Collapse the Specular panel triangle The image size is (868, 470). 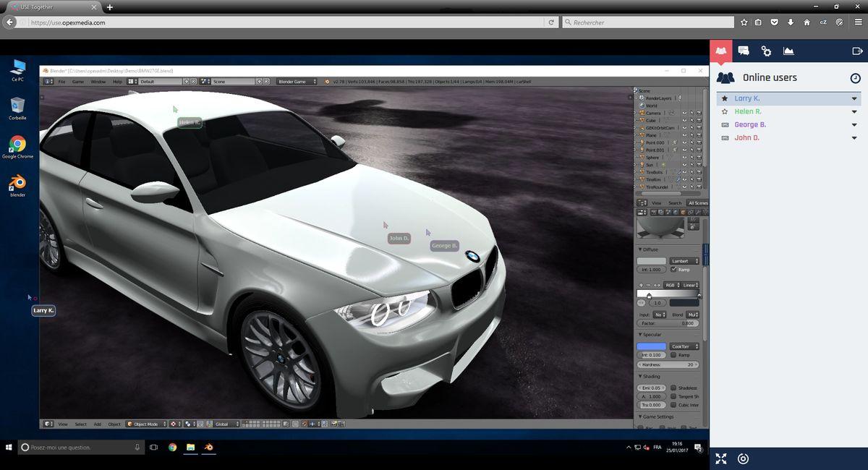pos(640,335)
